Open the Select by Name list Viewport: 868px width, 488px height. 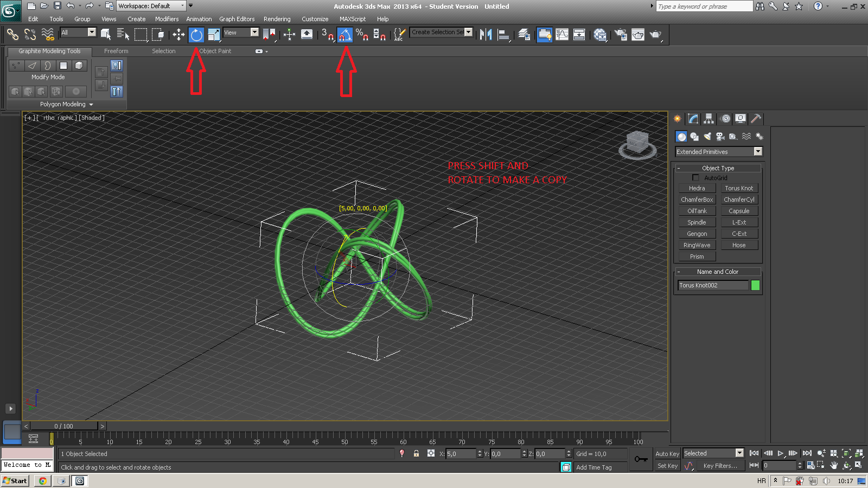coord(123,35)
